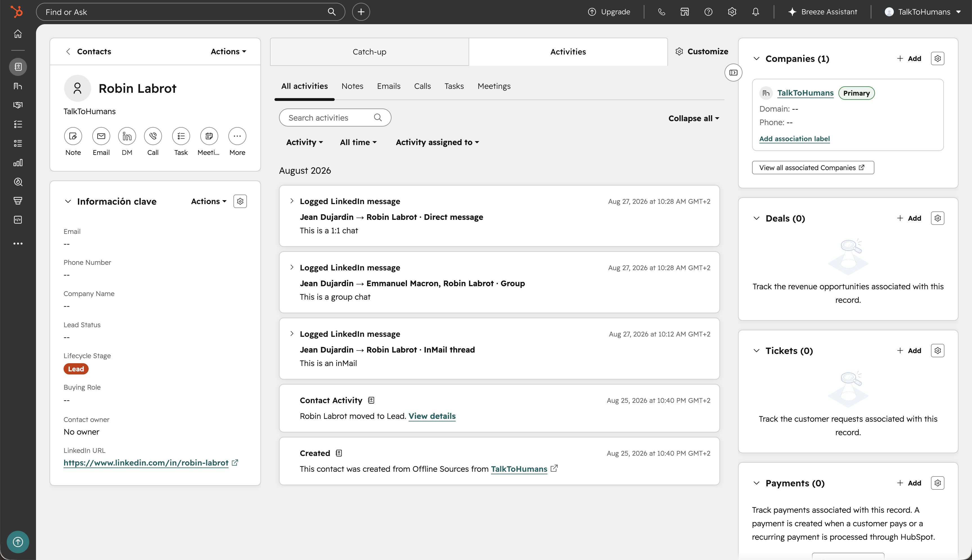Click View all associated Companies button

coord(813,168)
